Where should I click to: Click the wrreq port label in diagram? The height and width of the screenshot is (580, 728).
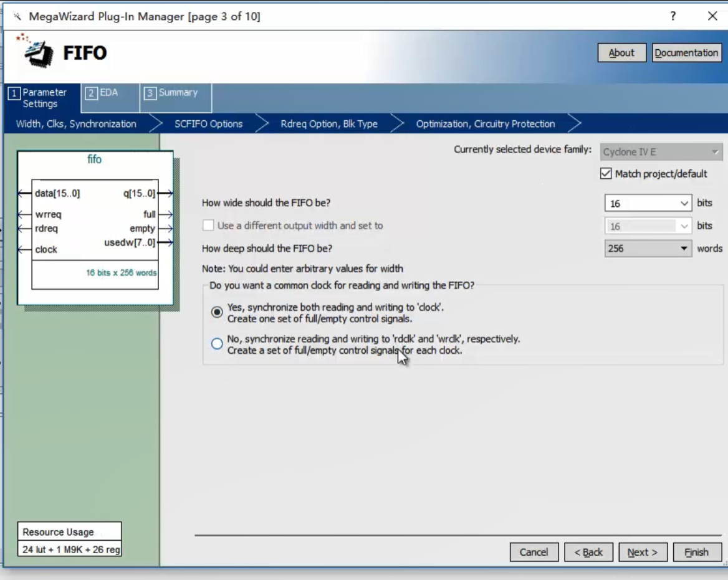point(48,214)
